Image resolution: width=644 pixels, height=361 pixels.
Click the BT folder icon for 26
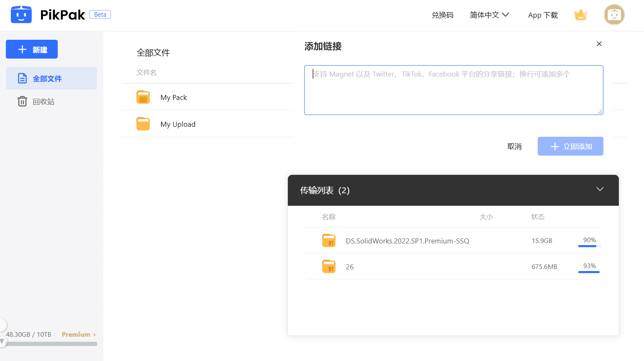click(x=329, y=266)
